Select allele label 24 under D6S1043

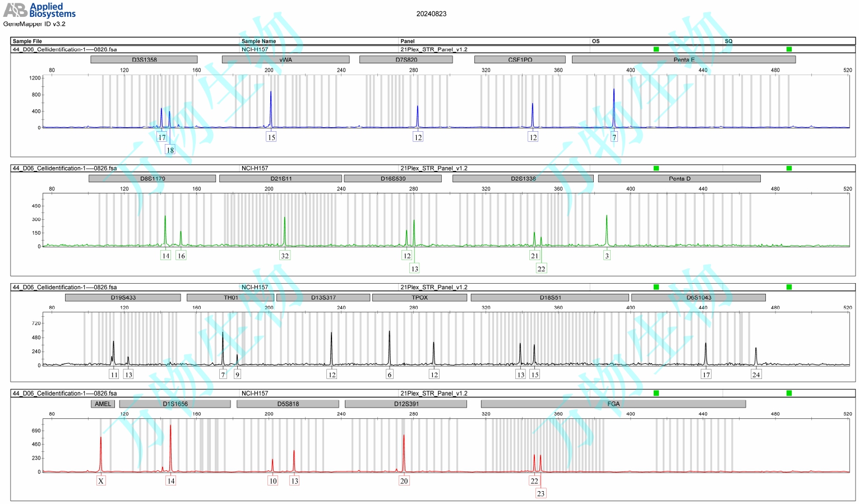pos(756,374)
